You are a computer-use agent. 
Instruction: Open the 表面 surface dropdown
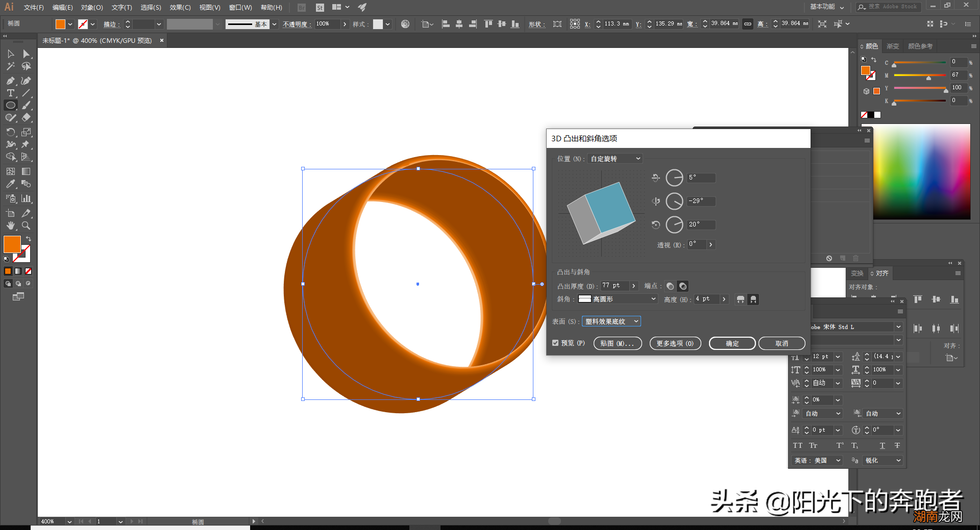tap(611, 321)
